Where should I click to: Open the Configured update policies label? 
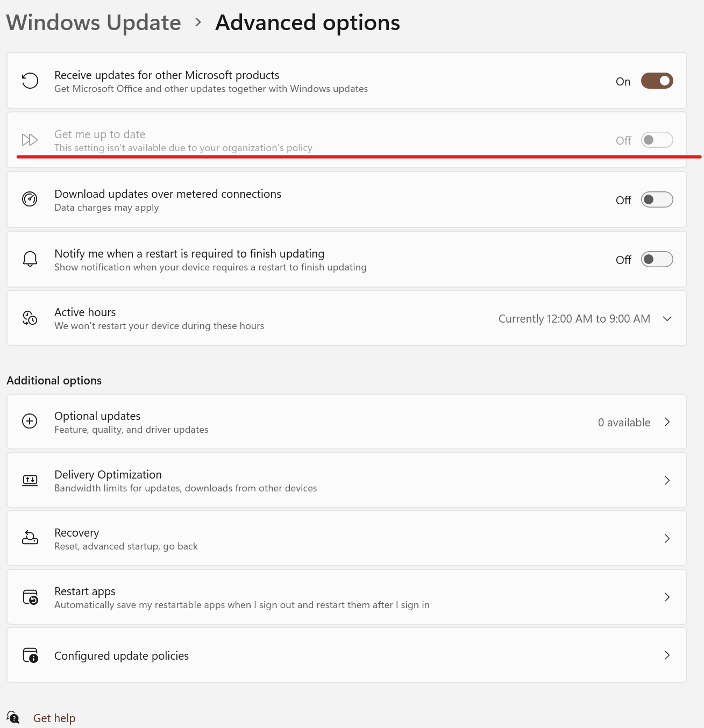(x=122, y=655)
